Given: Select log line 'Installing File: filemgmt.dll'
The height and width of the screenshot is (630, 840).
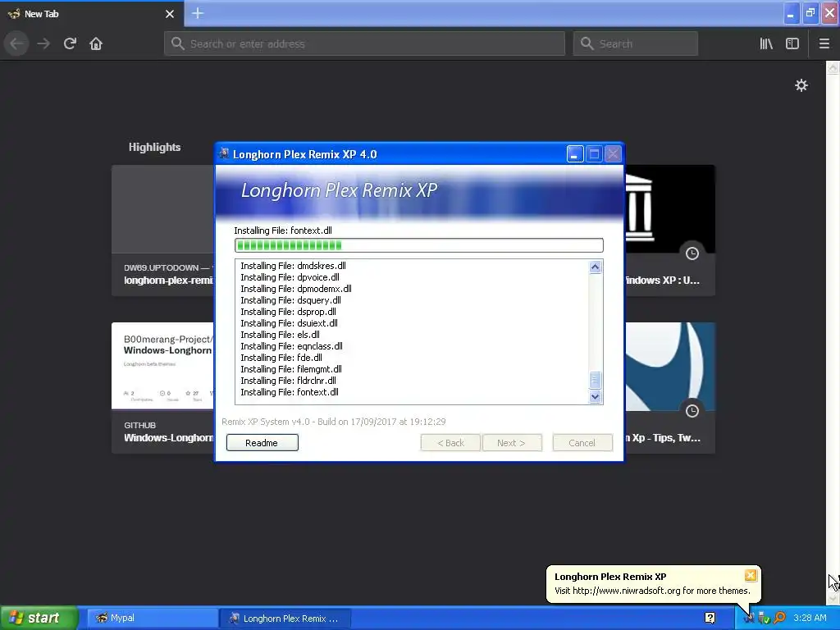Looking at the screenshot, I should point(291,369).
